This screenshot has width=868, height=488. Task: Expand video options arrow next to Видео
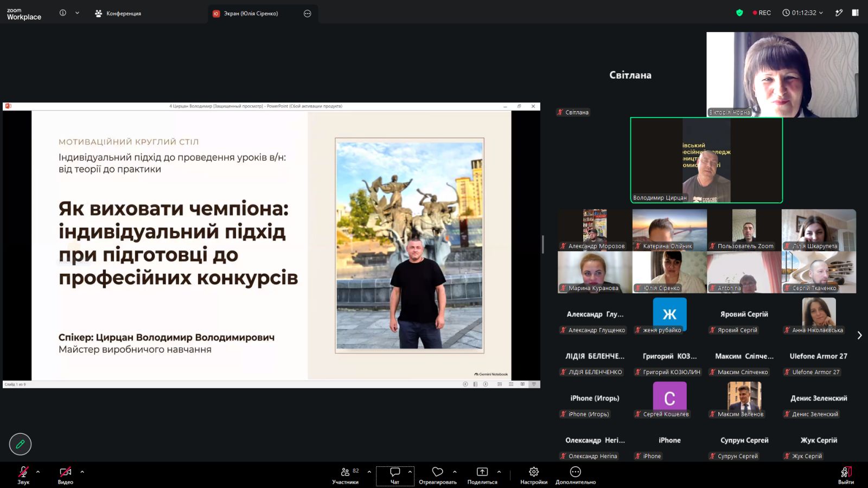82,472
